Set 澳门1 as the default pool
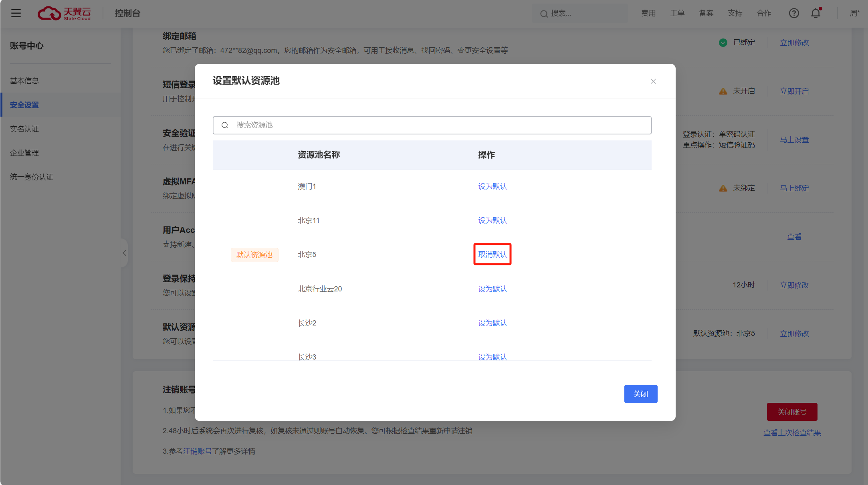The width and height of the screenshot is (868, 485). (x=493, y=186)
